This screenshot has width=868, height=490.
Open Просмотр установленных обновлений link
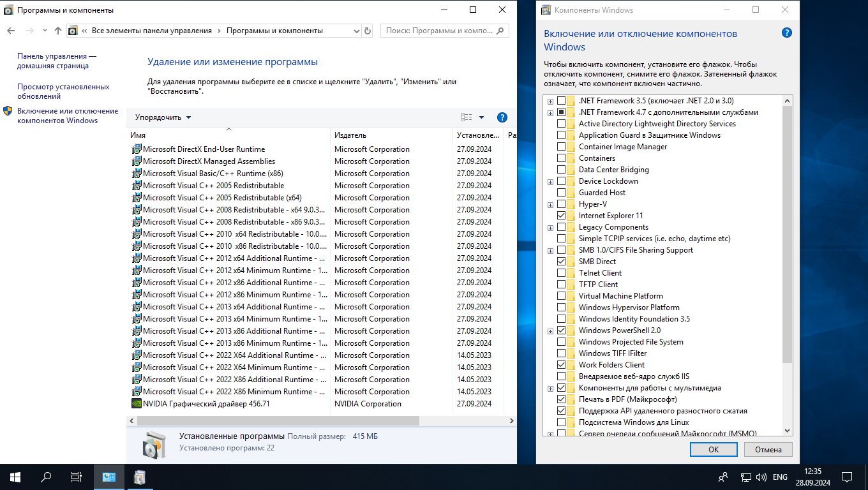(63, 91)
